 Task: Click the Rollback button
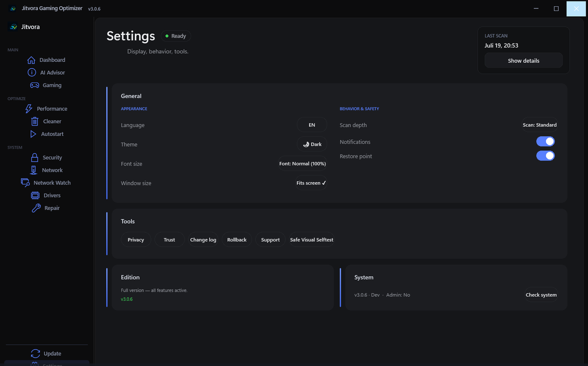[x=237, y=240]
